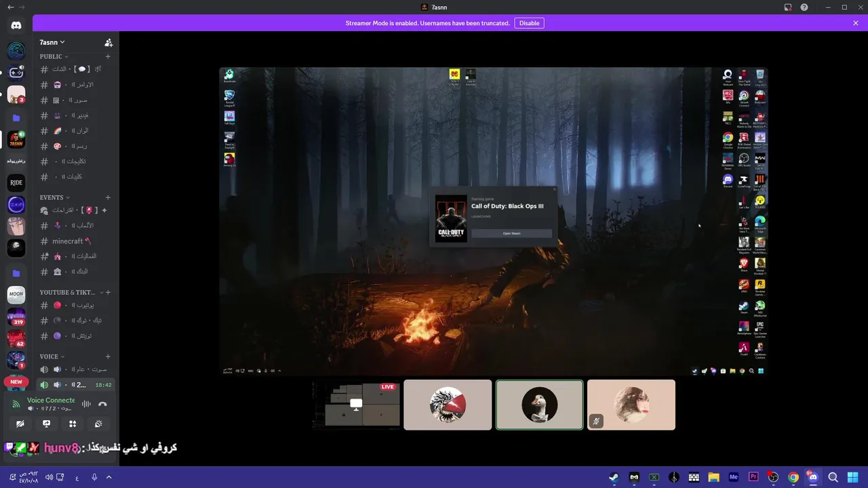Open Steam from the Windows taskbar

tap(614, 477)
